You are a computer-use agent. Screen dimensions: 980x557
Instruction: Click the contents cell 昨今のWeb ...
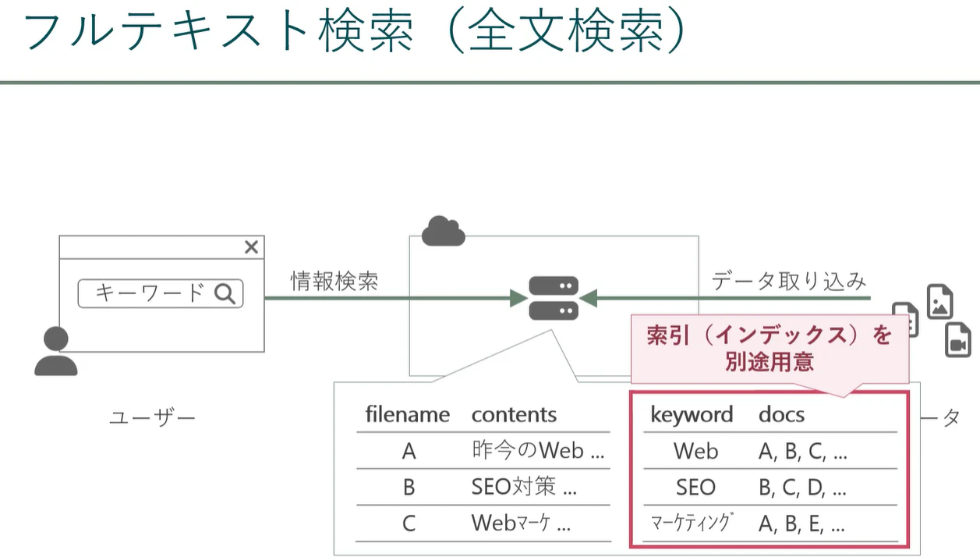pos(539,451)
